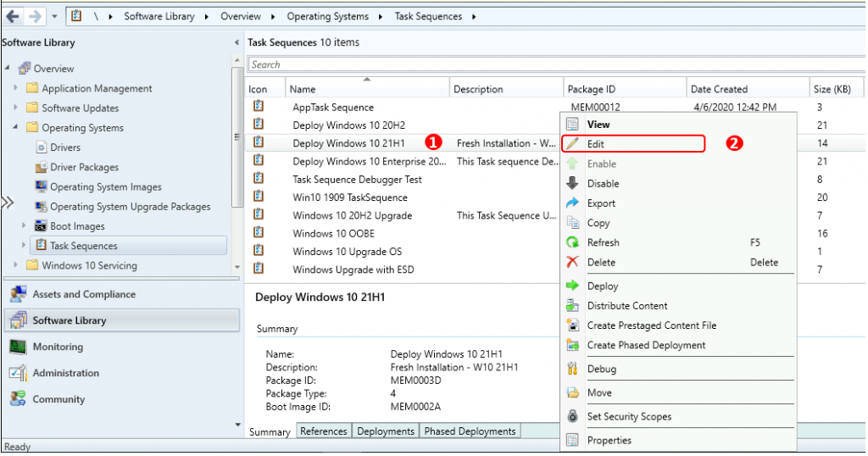Select the Task Sequences tree item
Image resolution: width=868 pixels, height=456 pixels.
(129, 246)
